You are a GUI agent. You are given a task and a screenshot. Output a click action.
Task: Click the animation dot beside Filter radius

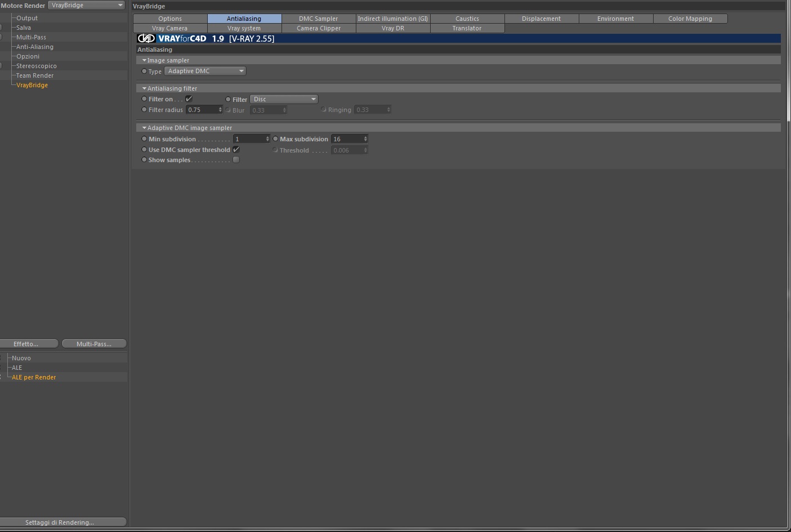(144, 110)
